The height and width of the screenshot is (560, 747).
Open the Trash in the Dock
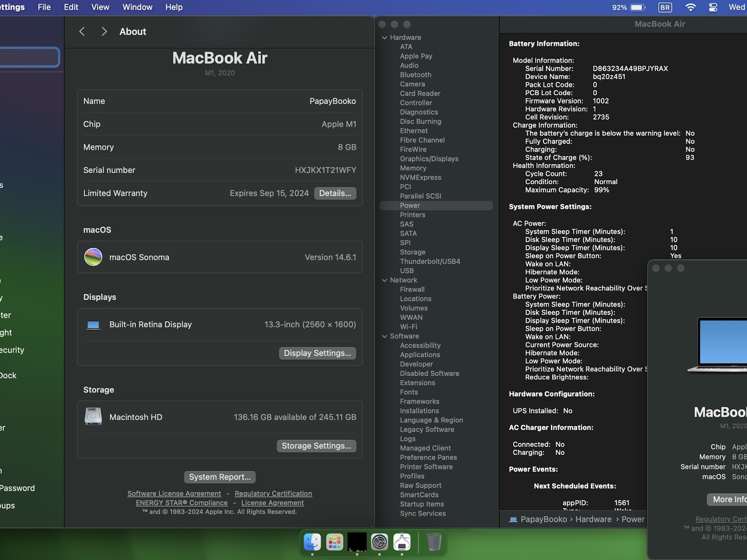(434, 542)
